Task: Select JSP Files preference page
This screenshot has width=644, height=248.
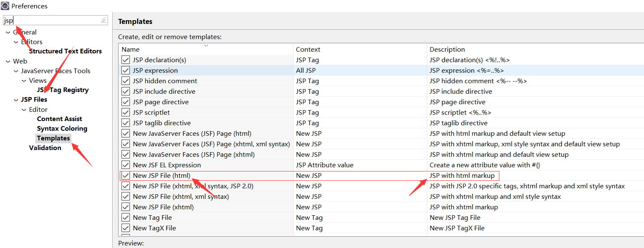Action: (34, 100)
